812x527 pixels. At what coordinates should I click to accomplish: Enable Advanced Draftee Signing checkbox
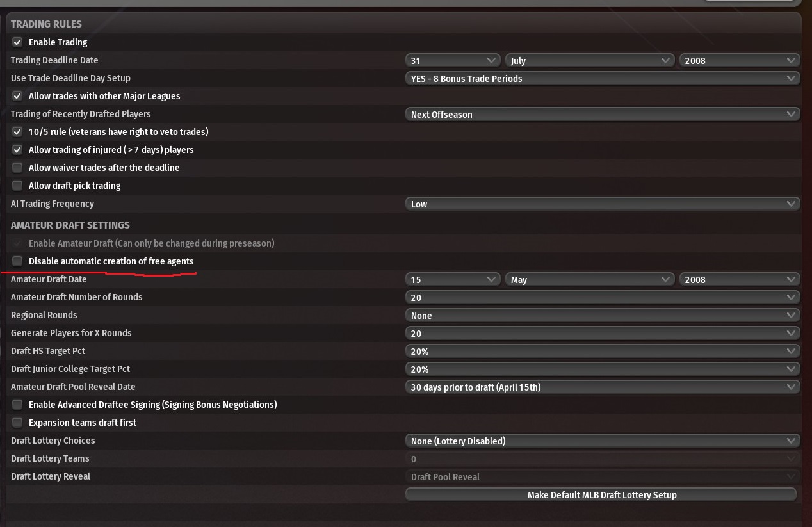[x=17, y=405]
